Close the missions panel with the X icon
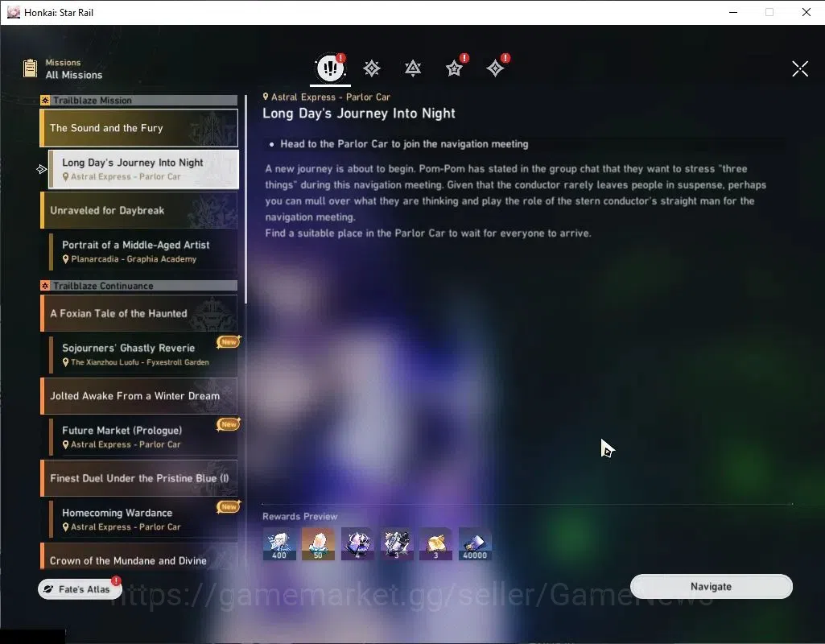The image size is (825, 644). point(800,68)
